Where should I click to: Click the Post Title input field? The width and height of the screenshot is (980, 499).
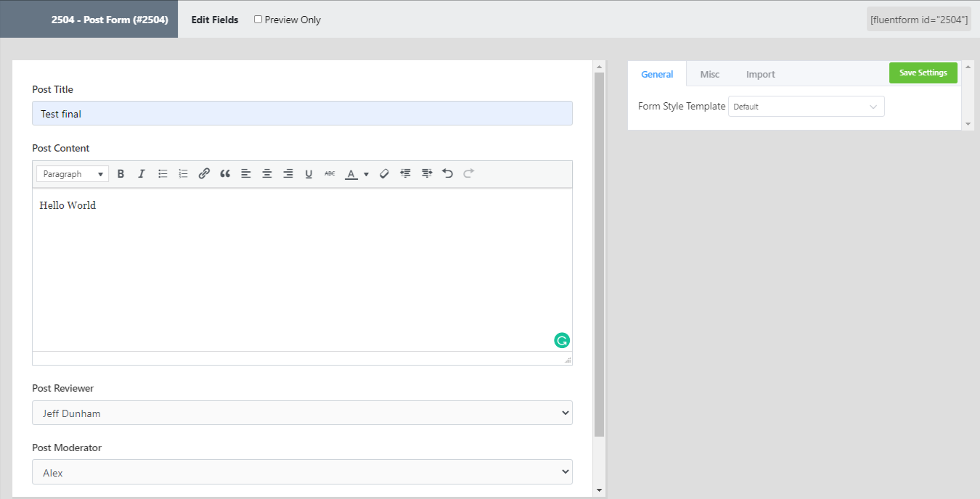point(302,114)
